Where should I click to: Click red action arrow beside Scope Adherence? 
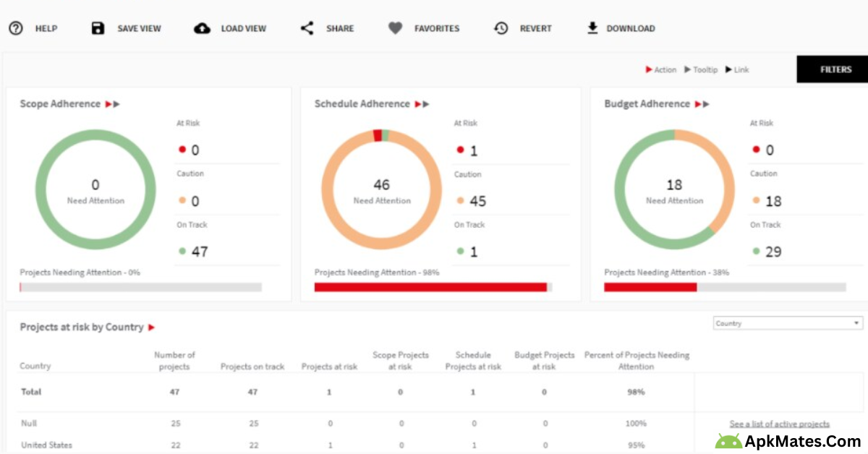pos(109,104)
